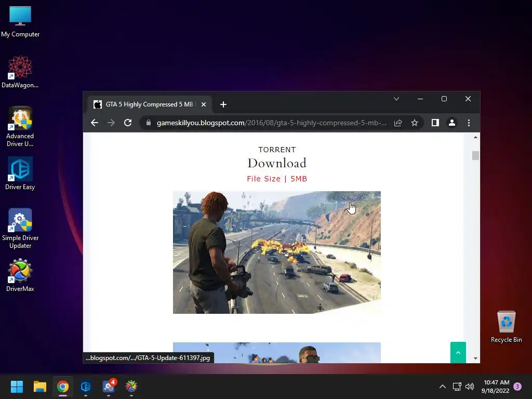
Task: Show hidden system tray icons
Action: [x=443, y=387]
